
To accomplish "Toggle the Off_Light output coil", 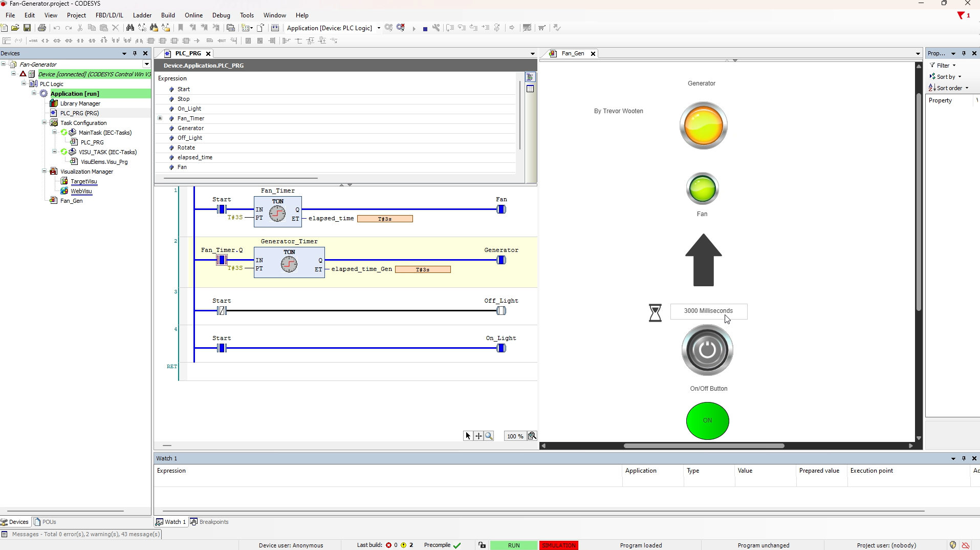I will coord(501,310).
